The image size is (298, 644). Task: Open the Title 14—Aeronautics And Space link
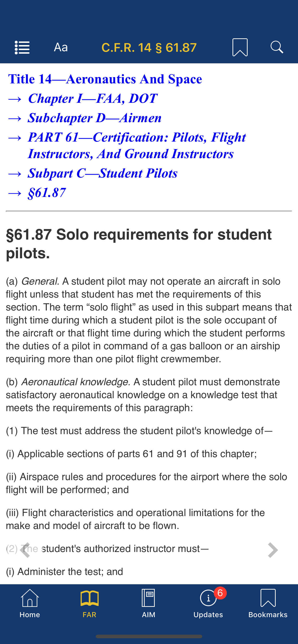[105, 79]
